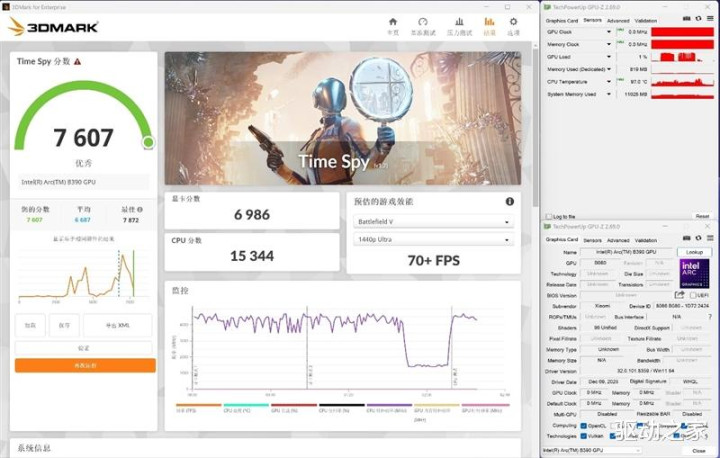Open the 1440p Ultra preset dropdown
The width and height of the screenshot is (720, 458).
pyautogui.click(x=432, y=240)
